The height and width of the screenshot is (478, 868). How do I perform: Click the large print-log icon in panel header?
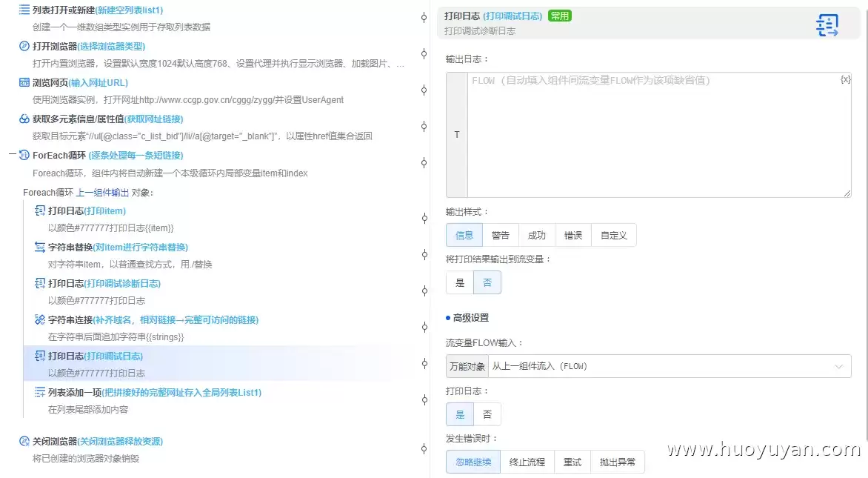pyautogui.click(x=827, y=25)
